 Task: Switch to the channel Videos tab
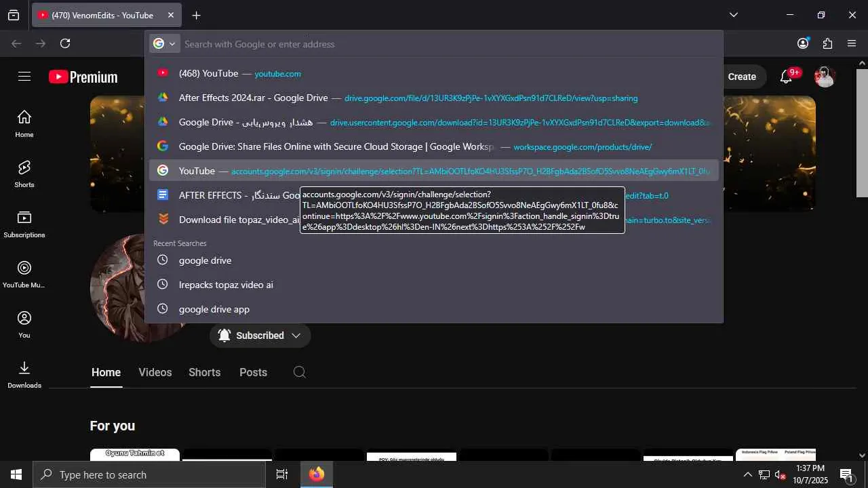[155, 372]
